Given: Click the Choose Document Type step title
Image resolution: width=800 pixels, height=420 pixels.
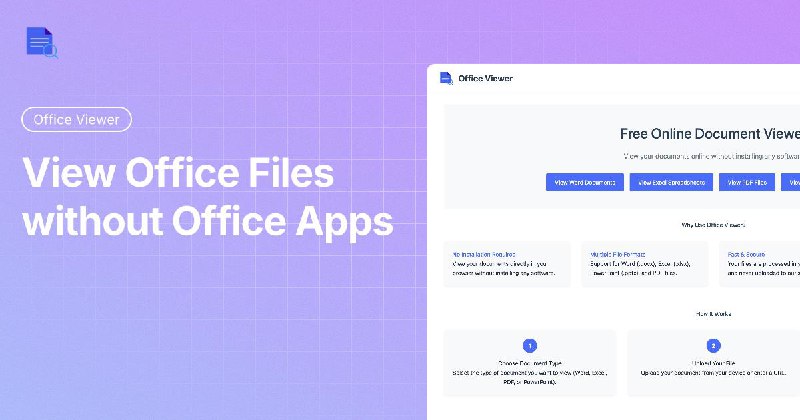Looking at the screenshot, I should [x=529, y=365].
